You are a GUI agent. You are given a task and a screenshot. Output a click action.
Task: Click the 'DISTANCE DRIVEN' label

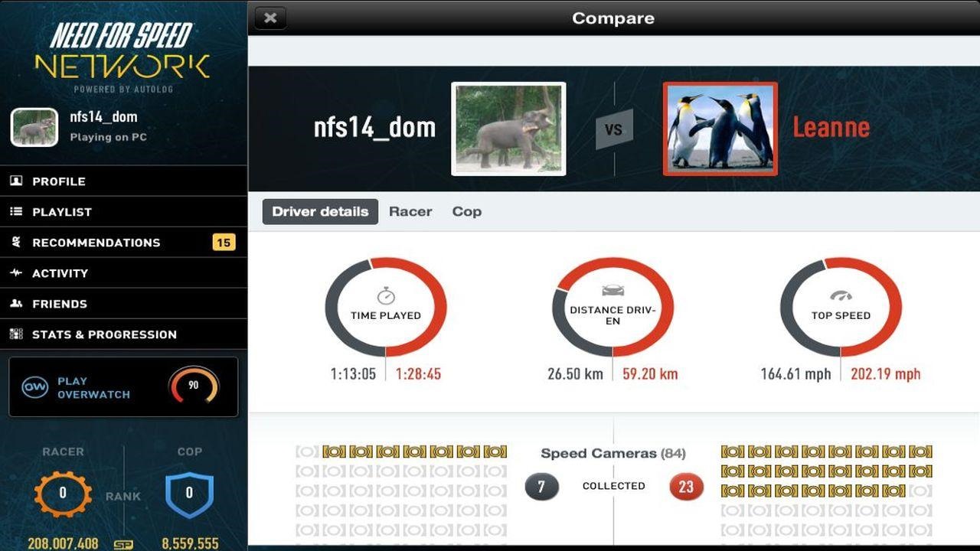(613, 315)
